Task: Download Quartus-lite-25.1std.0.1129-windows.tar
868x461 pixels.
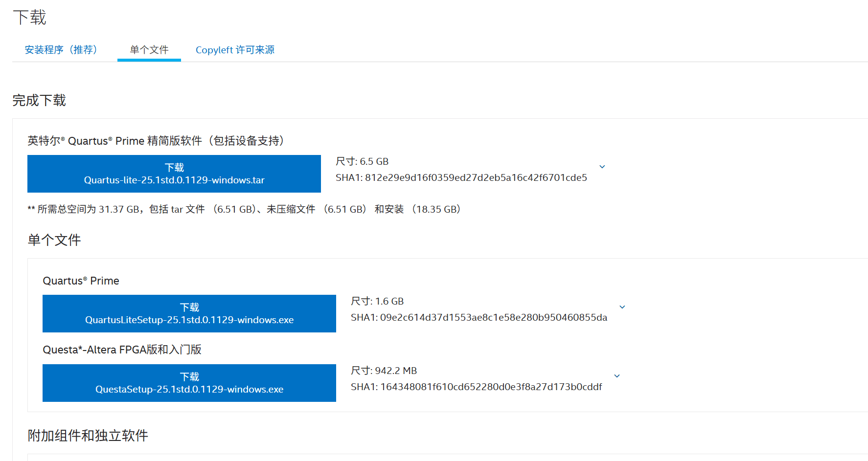Action: click(174, 174)
